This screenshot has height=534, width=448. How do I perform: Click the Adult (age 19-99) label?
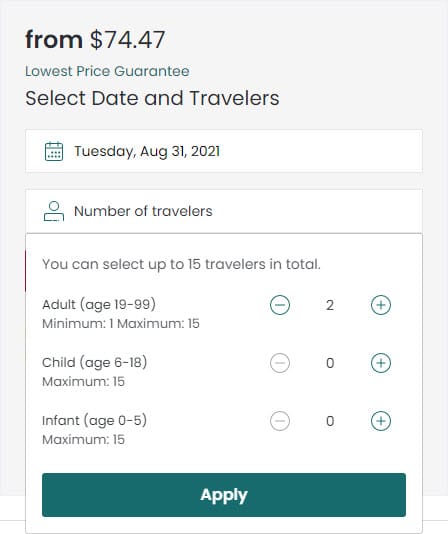click(x=99, y=304)
